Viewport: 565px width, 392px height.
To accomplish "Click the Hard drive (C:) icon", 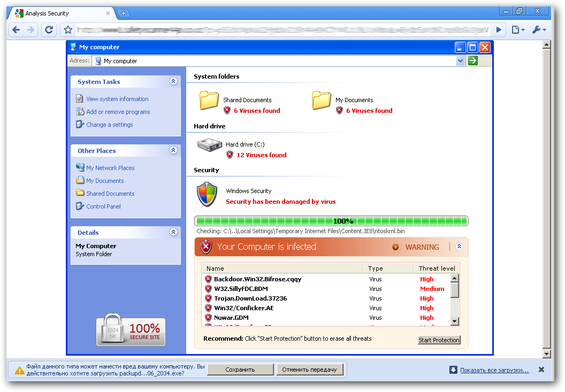I will tap(209, 145).
